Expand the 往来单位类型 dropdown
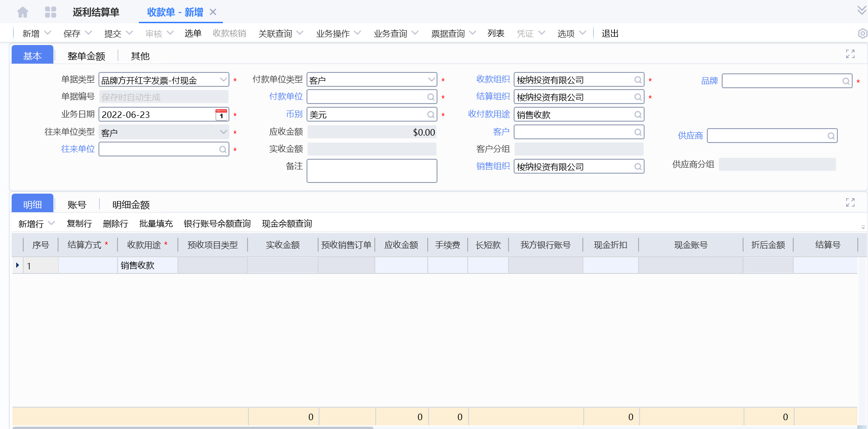 pyautogui.click(x=223, y=132)
